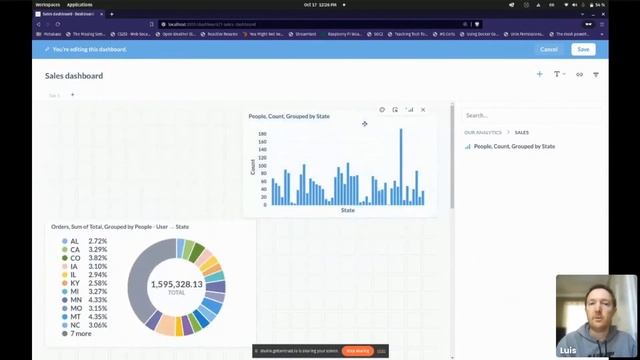The height and width of the screenshot is (360, 640).
Task: Open click behavior icon on bar chart card
Action: 395,110
